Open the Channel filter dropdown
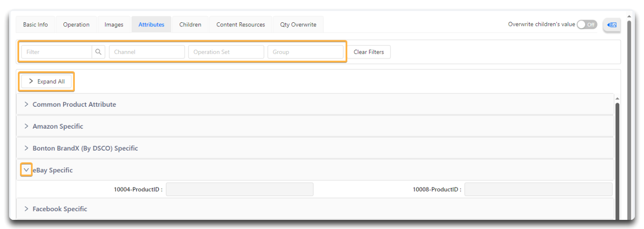The image size is (644, 229). 147,52
